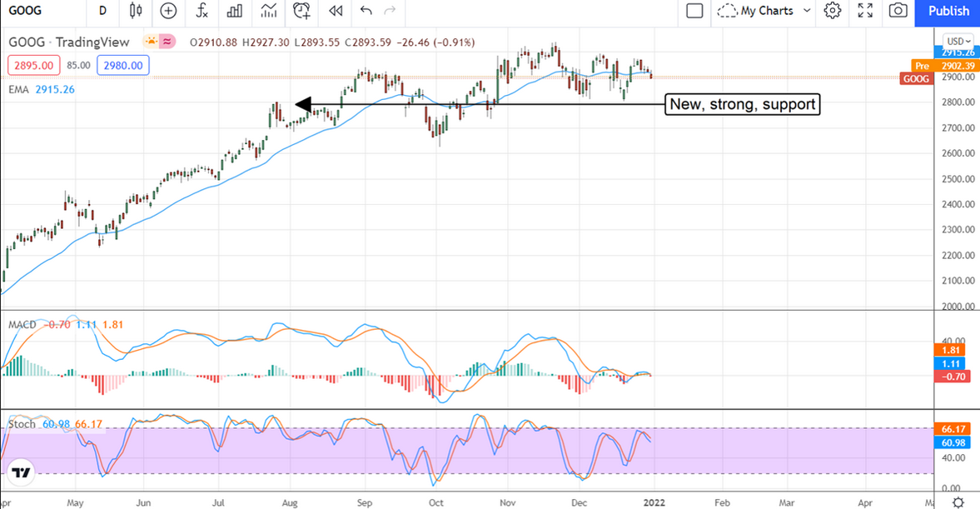This screenshot has width=980, height=509.
Task: Click the orange Pre 2902.39 price label
Action: [944, 66]
